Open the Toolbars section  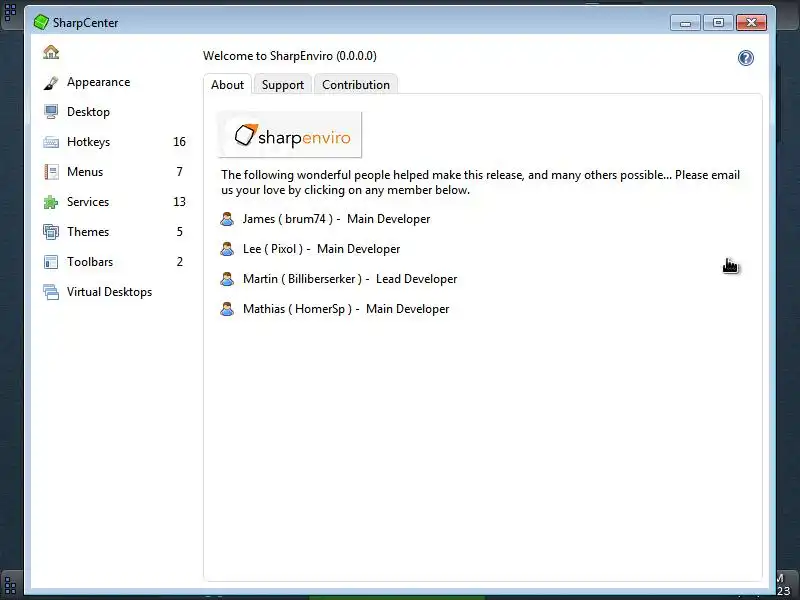[90, 262]
